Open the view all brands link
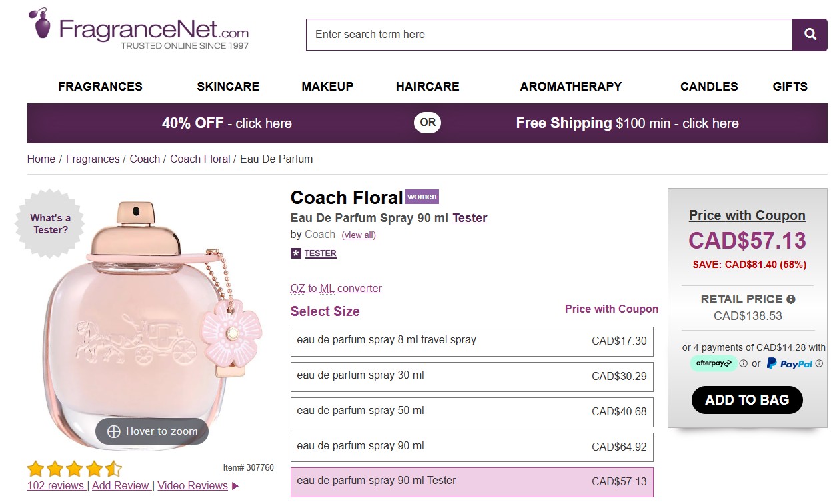Image resolution: width=831 pixels, height=504 pixels. tap(359, 235)
